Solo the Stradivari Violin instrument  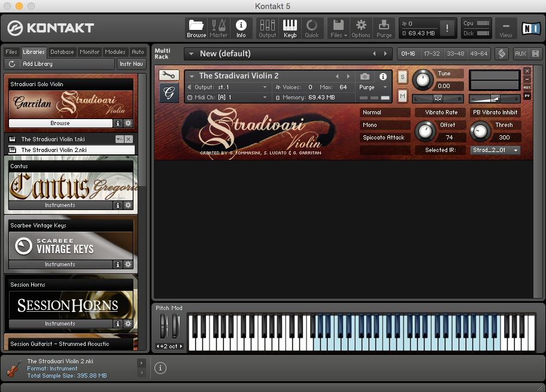[x=402, y=77]
